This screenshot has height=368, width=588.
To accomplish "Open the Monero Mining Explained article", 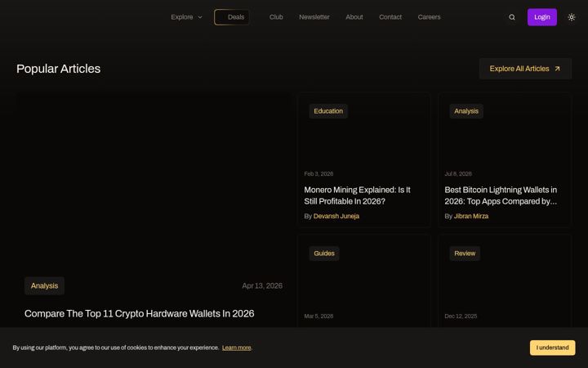I will (x=357, y=195).
